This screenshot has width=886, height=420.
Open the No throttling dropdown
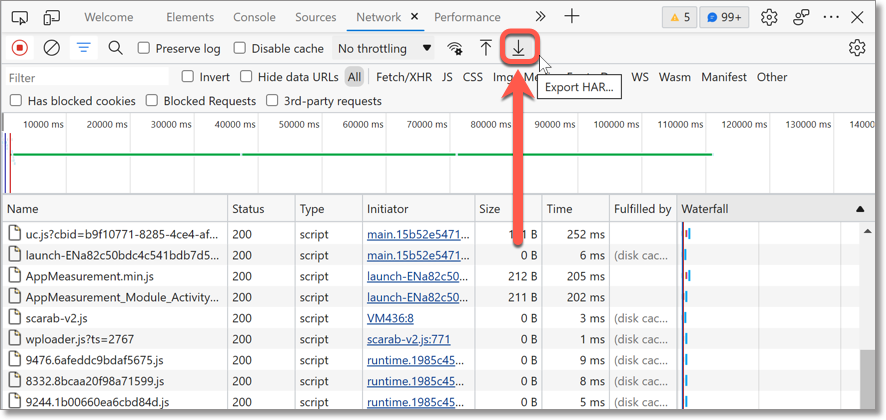pyautogui.click(x=384, y=48)
